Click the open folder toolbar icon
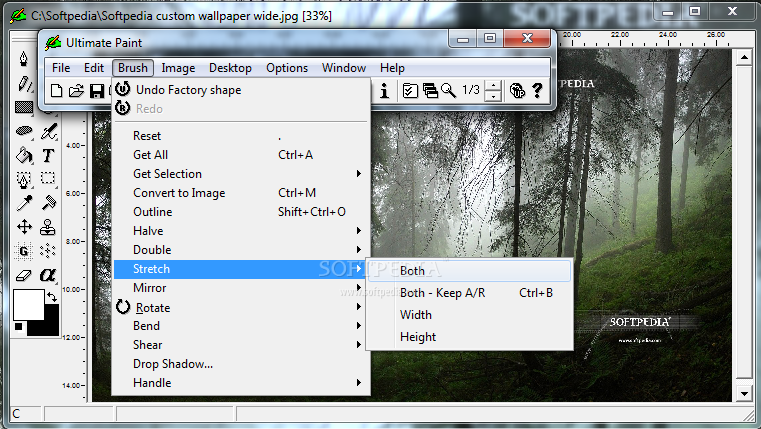 [76, 91]
